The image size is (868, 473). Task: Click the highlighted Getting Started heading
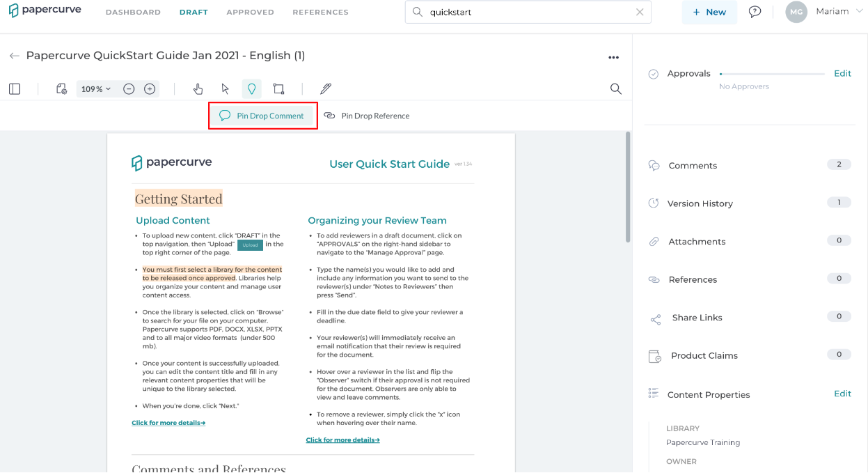tap(178, 199)
